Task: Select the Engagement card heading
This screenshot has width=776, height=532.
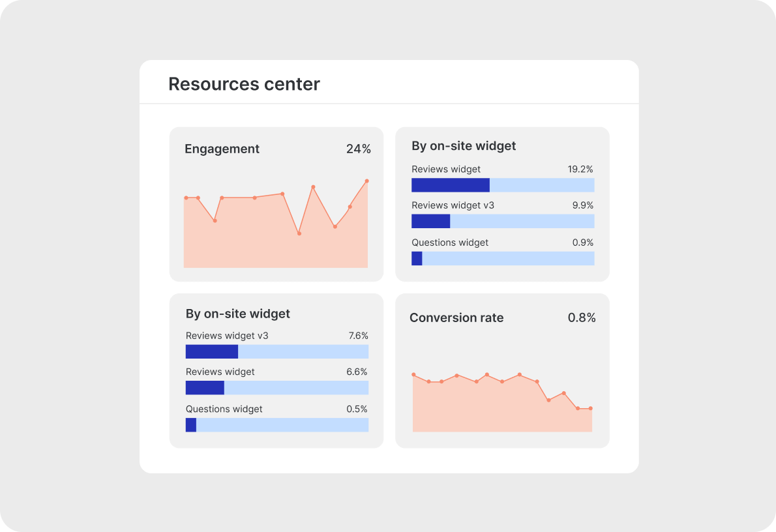Action: pos(222,149)
